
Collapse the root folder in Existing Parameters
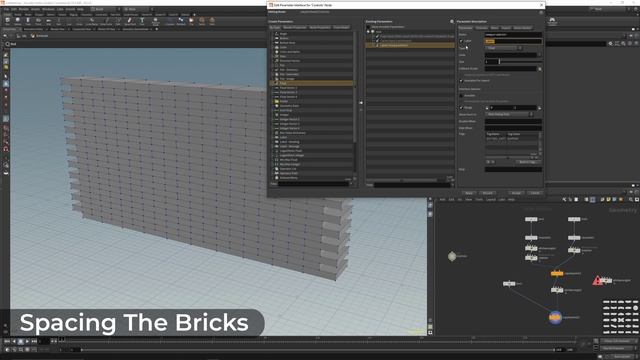tap(369, 31)
